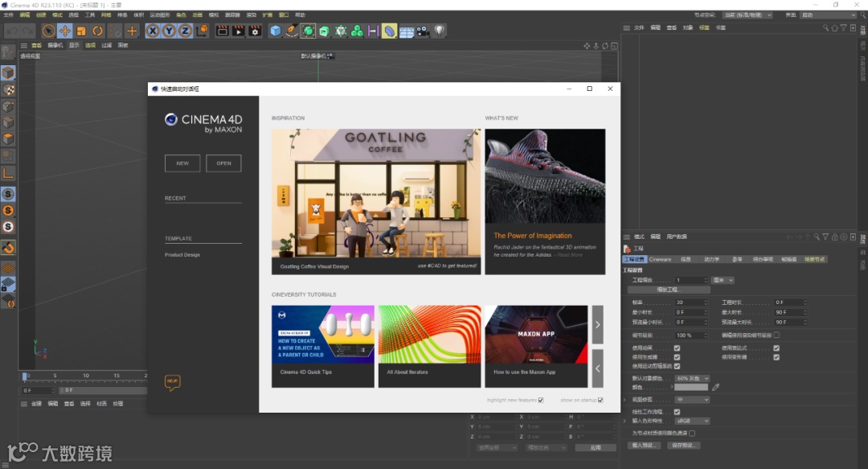
Task: Click the OPEN button in the startup dialog
Action: click(x=223, y=163)
